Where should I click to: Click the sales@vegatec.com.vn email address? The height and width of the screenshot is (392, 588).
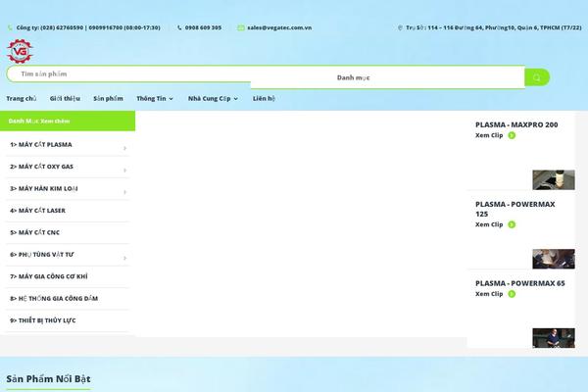279,27
